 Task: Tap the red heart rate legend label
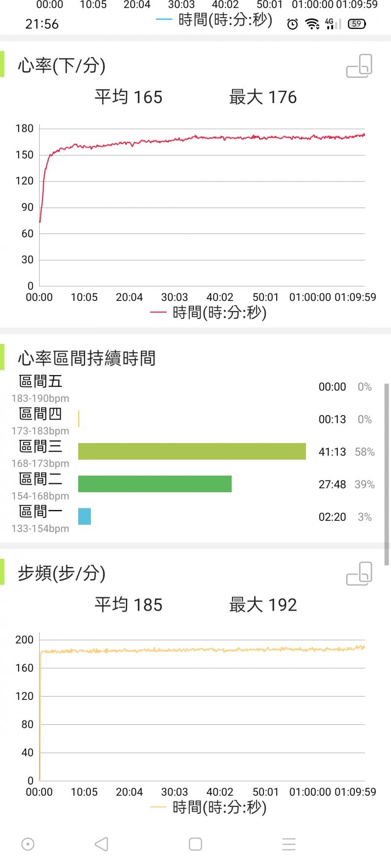(209, 313)
